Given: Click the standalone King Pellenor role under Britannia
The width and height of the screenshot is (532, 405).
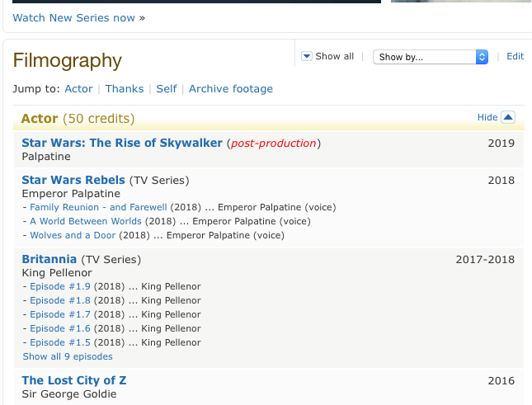Looking at the screenshot, I should 57,273.
